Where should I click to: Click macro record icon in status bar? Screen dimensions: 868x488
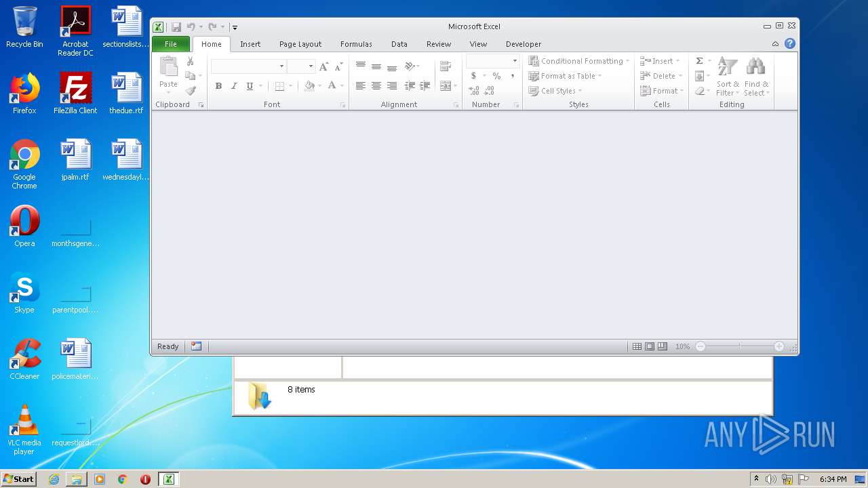196,346
